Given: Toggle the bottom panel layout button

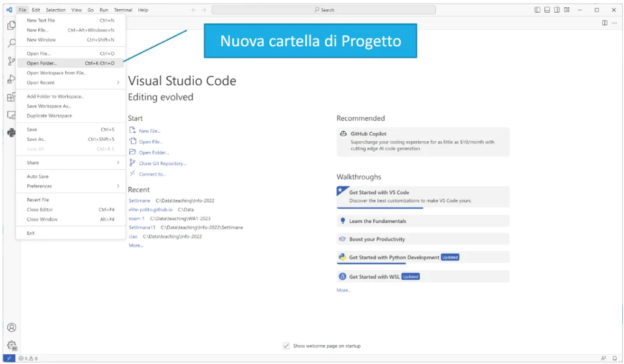Looking at the screenshot, I should click(547, 10).
